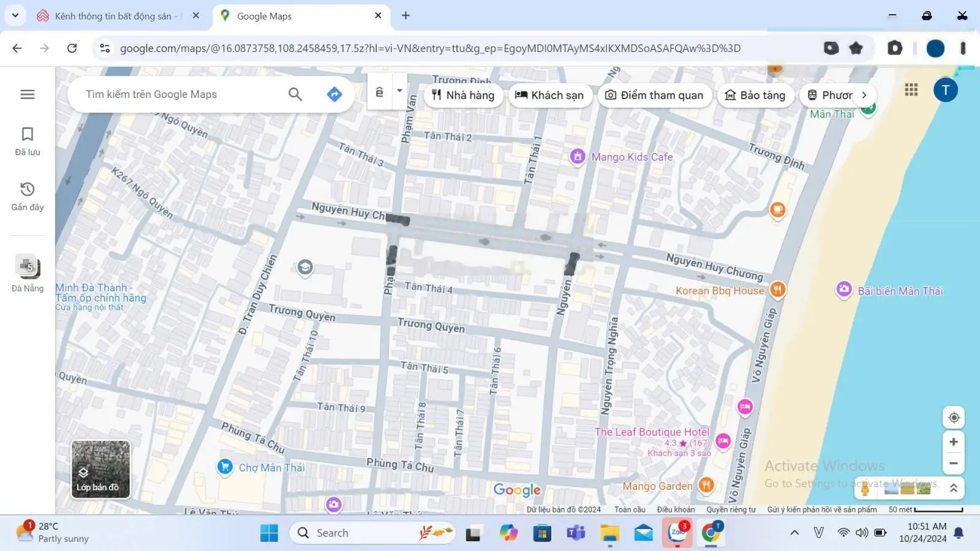Open the Google apps grid
Screen dimensions: 980x551
tap(911, 90)
